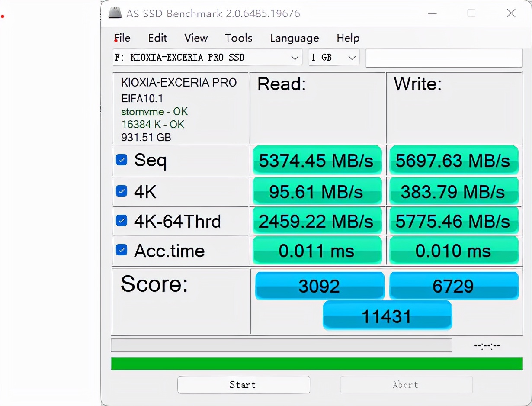Maximize the AS SSD Benchmark window
Screen dimensions: 532x406
[x=471, y=13]
